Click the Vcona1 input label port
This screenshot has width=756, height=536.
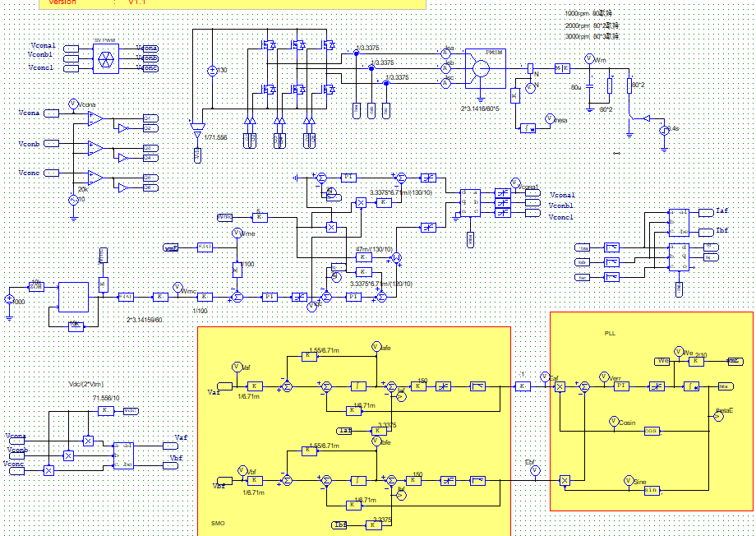tap(71, 49)
